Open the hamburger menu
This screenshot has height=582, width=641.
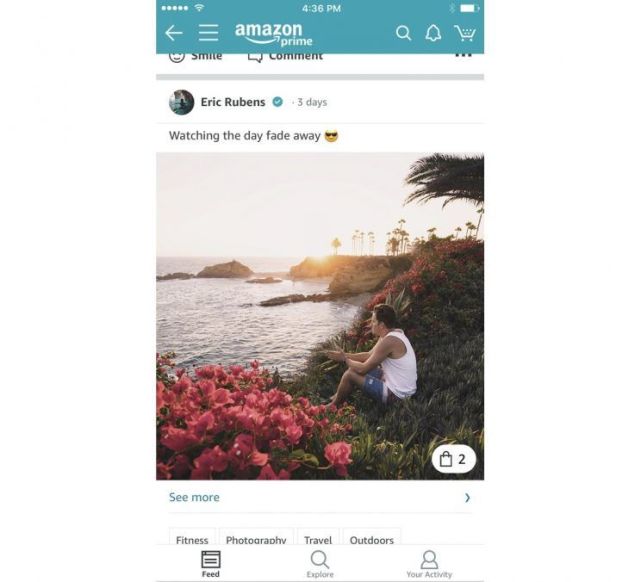208,33
